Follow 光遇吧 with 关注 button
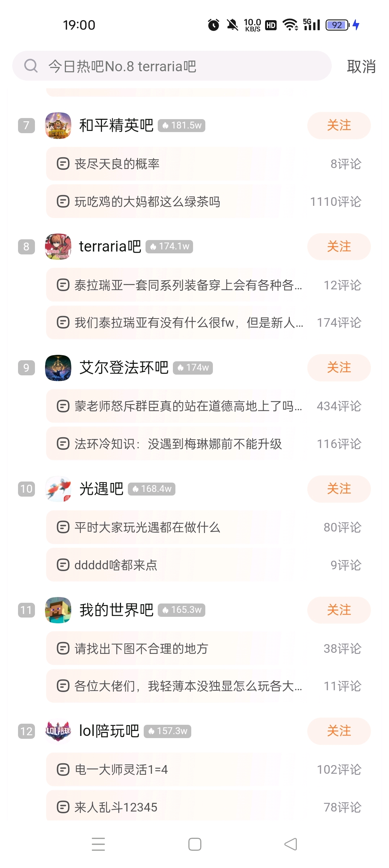 (339, 489)
